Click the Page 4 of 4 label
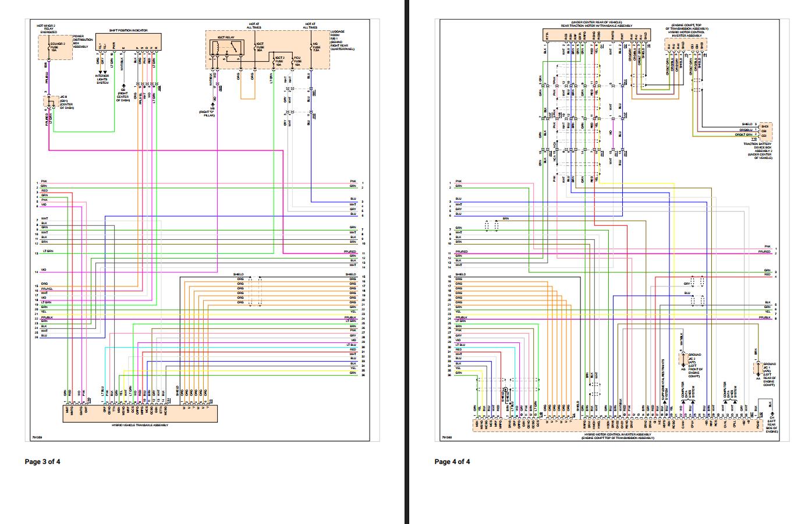Image resolution: width=812 pixels, height=524 pixels. pos(452,462)
